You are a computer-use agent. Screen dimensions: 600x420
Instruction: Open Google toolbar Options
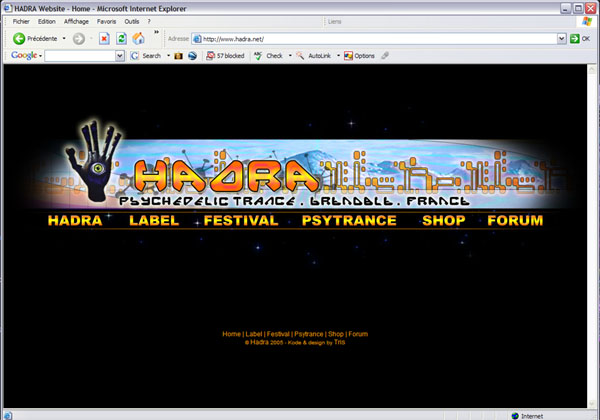[x=359, y=56]
